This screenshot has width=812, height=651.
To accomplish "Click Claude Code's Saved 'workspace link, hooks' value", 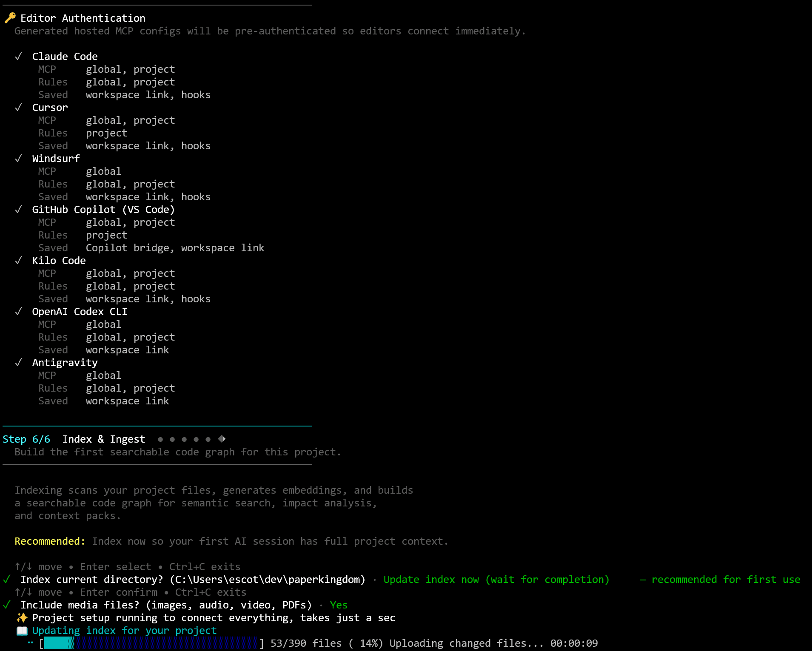I will click(x=148, y=95).
